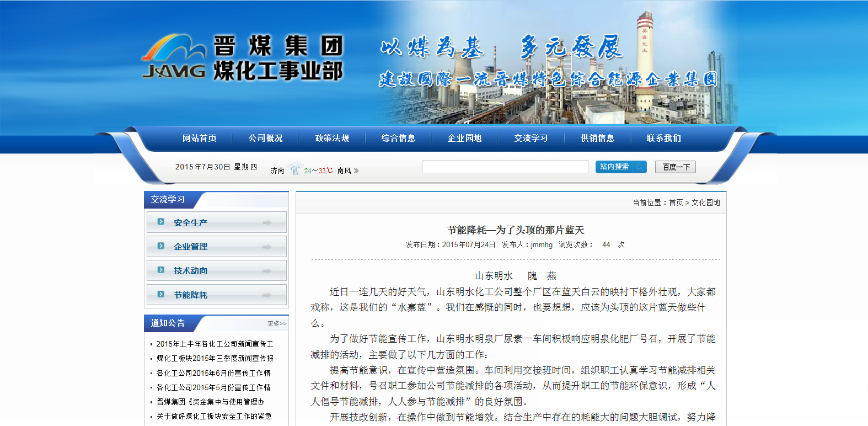
Task: Click the bullet icon before 企业管理
Action: 161,246
